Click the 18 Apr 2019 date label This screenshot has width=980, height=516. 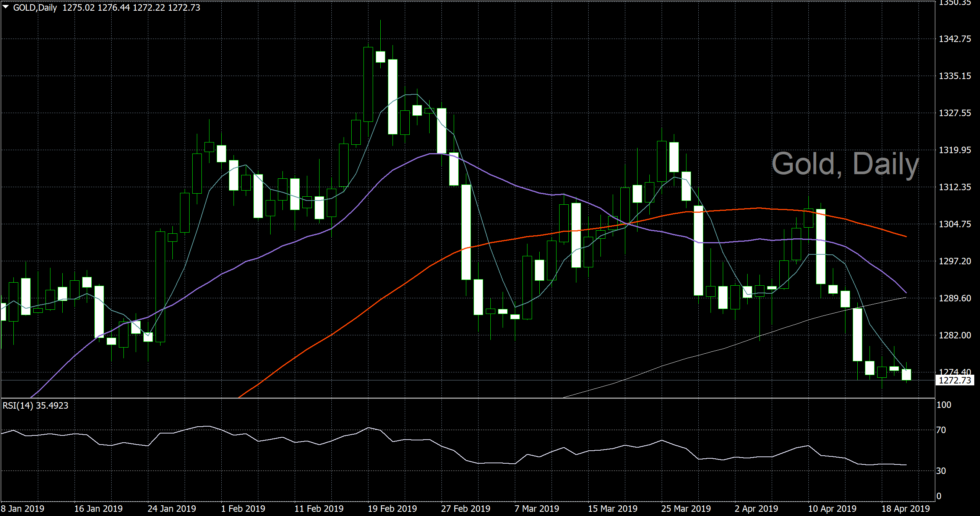pyautogui.click(x=905, y=509)
